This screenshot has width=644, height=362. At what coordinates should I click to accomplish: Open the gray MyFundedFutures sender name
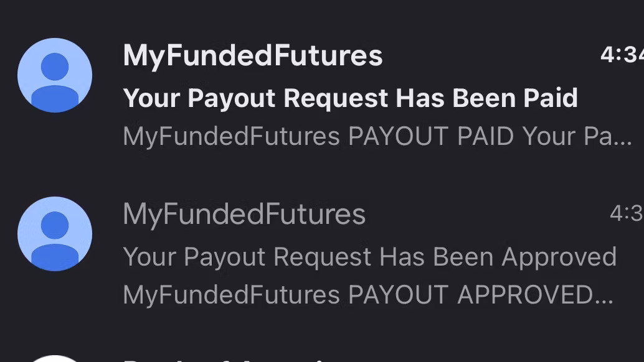(x=244, y=215)
